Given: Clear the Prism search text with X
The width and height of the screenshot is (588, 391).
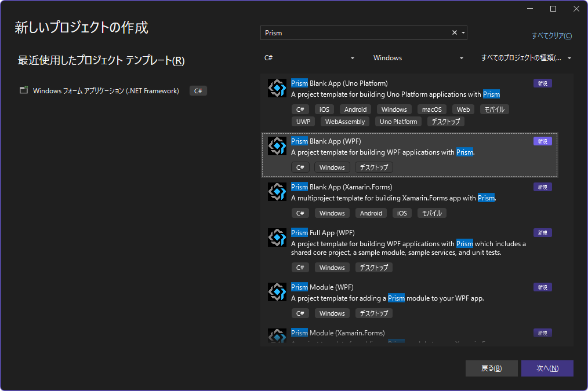Looking at the screenshot, I should tap(455, 32).
